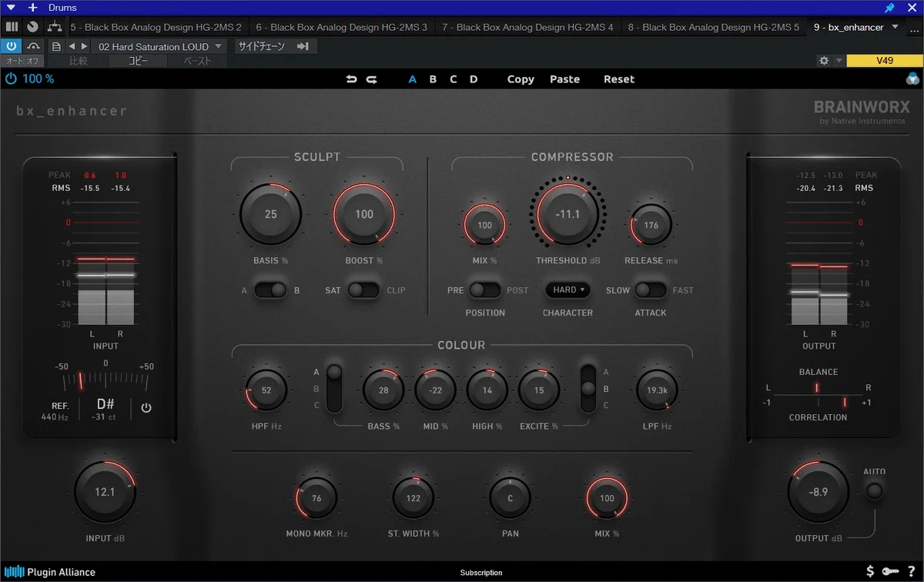
Task: Click the LPF Hz knob
Action: tap(657, 390)
